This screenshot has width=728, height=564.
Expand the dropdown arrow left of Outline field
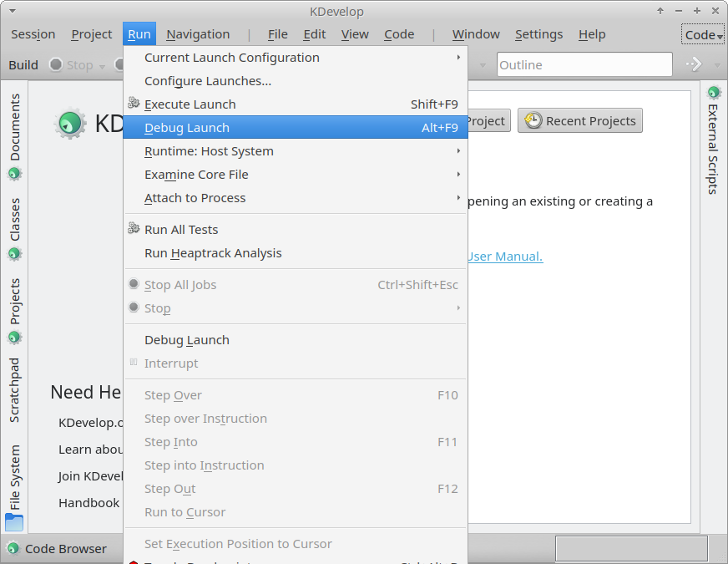coord(483,65)
